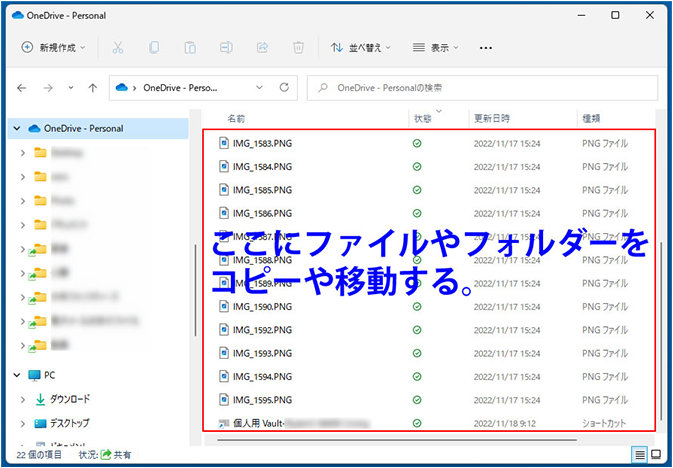This screenshot has height=468, width=673.
Task: Select file IMG_1585.PNG
Action: (x=262, y=190)
